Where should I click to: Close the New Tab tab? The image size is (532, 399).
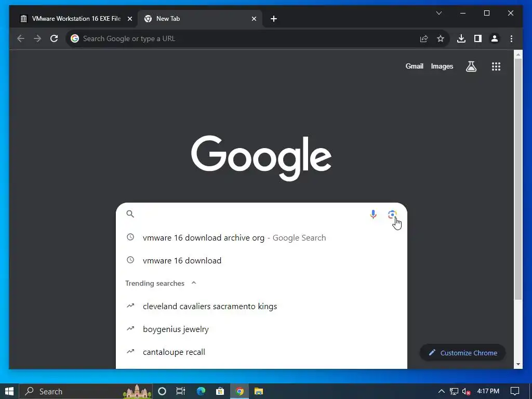[254, 19]
